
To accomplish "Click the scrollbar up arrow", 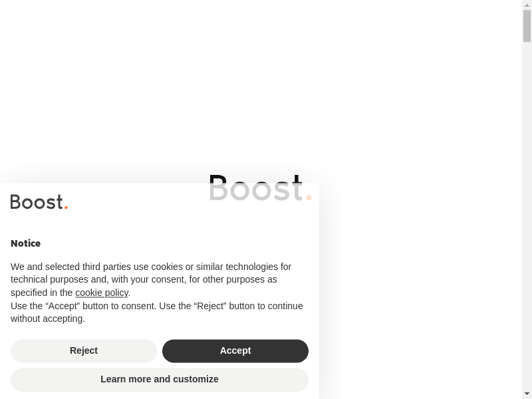I will (527, 5).
